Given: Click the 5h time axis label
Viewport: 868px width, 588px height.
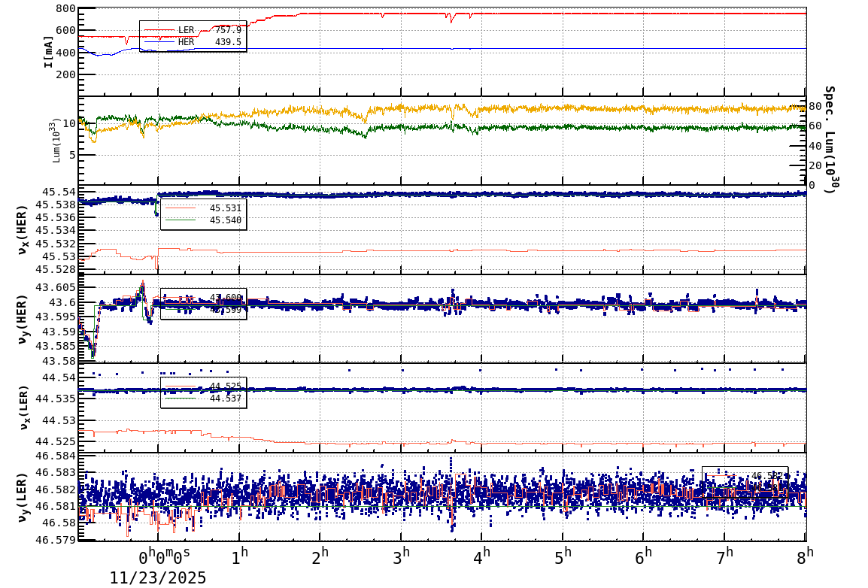Looking at the screenshot, I should point(563,556).
